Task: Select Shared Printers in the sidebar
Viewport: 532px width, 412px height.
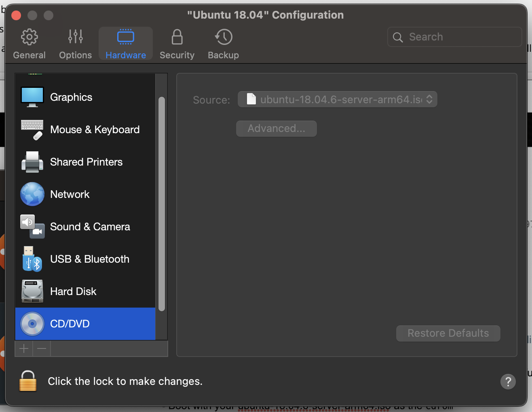Action: [85, 162]
